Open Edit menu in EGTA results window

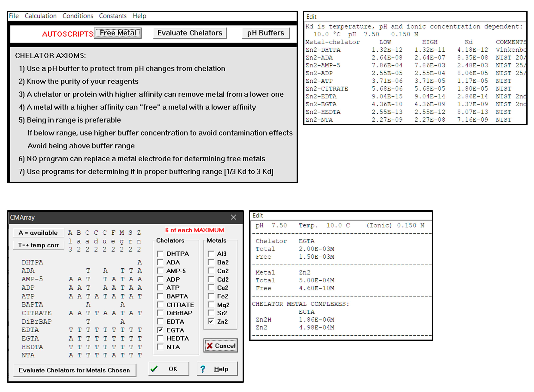coord(257,215)
